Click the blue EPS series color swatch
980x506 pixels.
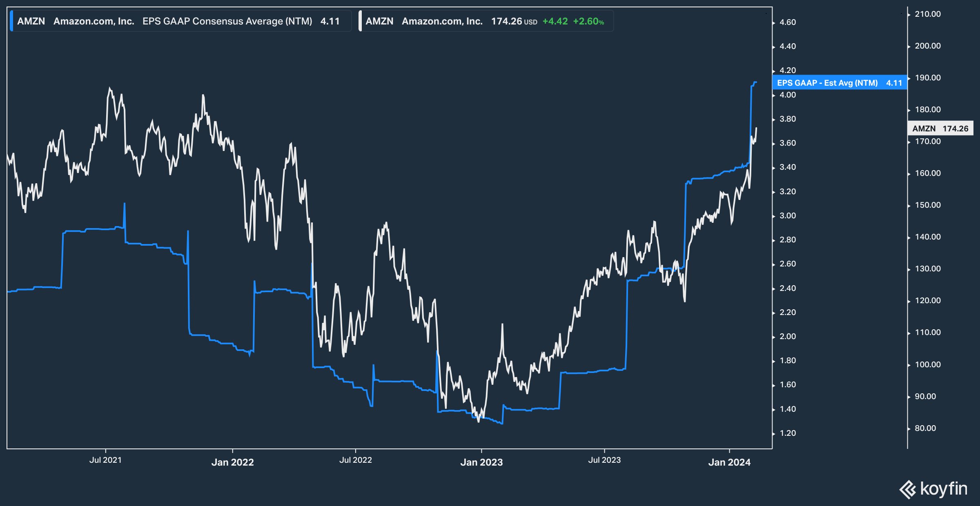pos(11,21)
